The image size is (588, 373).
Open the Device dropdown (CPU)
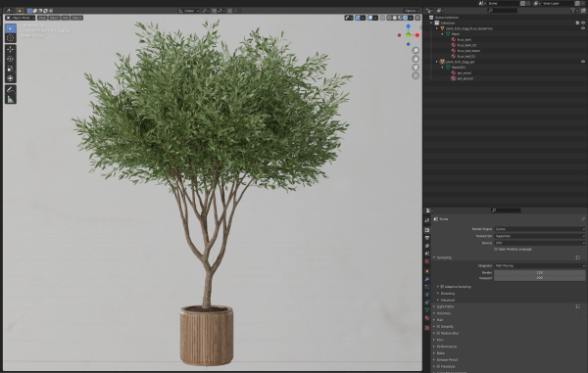[540, 243]
